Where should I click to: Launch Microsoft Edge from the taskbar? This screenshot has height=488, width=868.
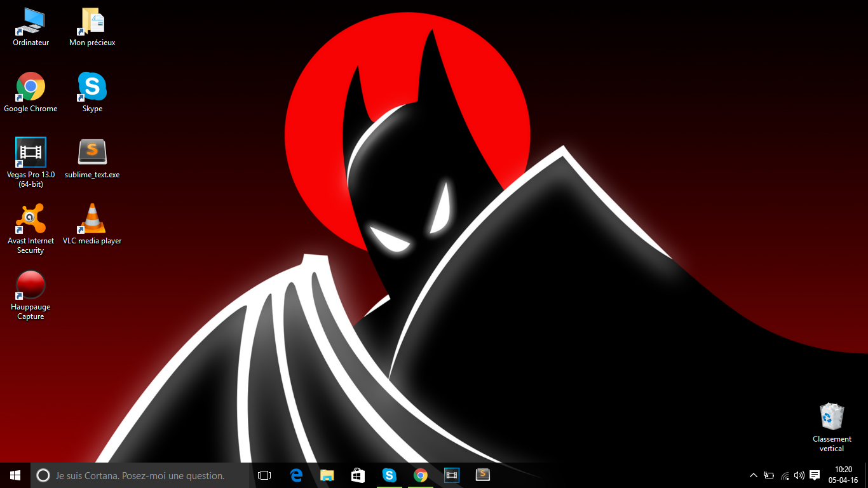coord(296,475)
